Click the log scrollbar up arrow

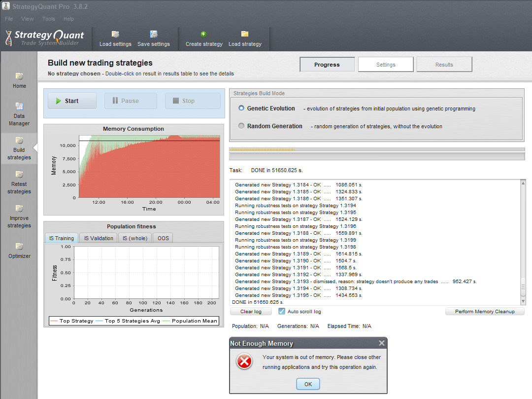point(523,183)
